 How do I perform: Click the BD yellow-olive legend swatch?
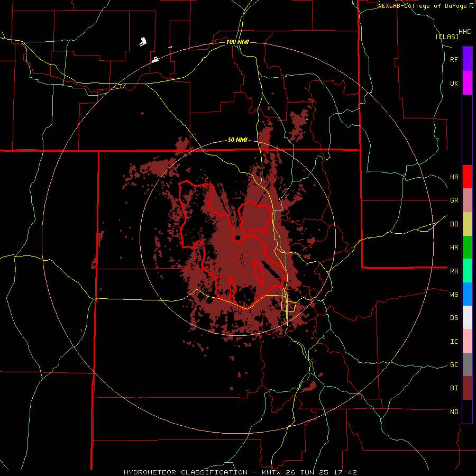coord(467,224)
